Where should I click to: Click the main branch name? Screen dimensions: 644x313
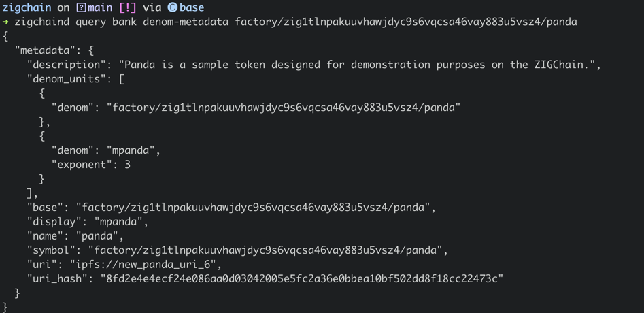[101, 7]
